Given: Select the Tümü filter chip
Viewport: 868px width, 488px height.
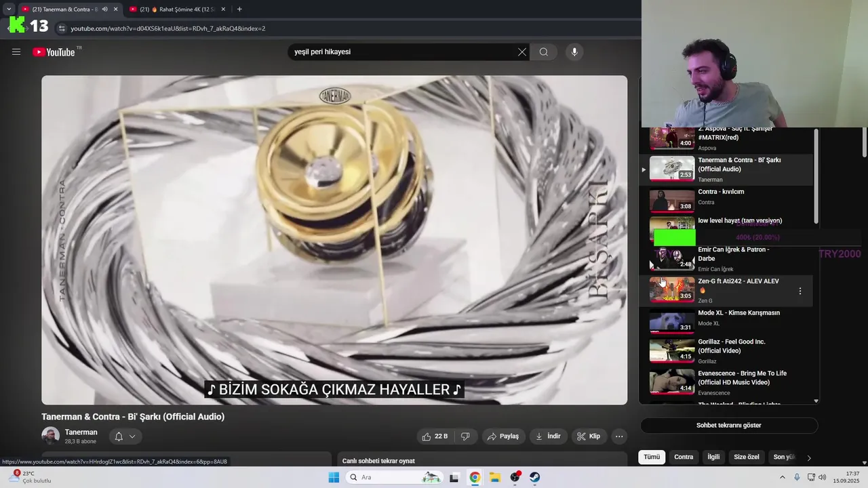Looking at the screenshot, I should tap(652, 457).
